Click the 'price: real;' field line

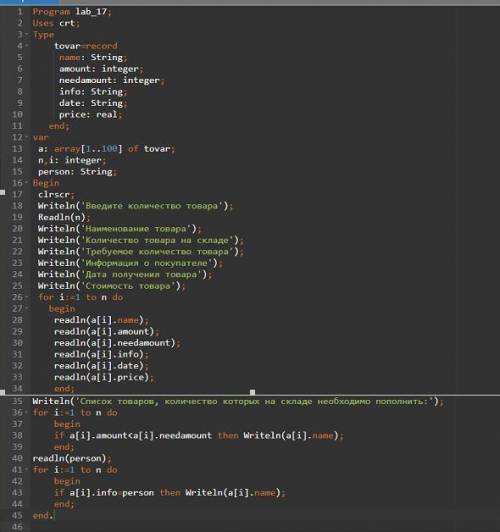(x=91, y=114)
